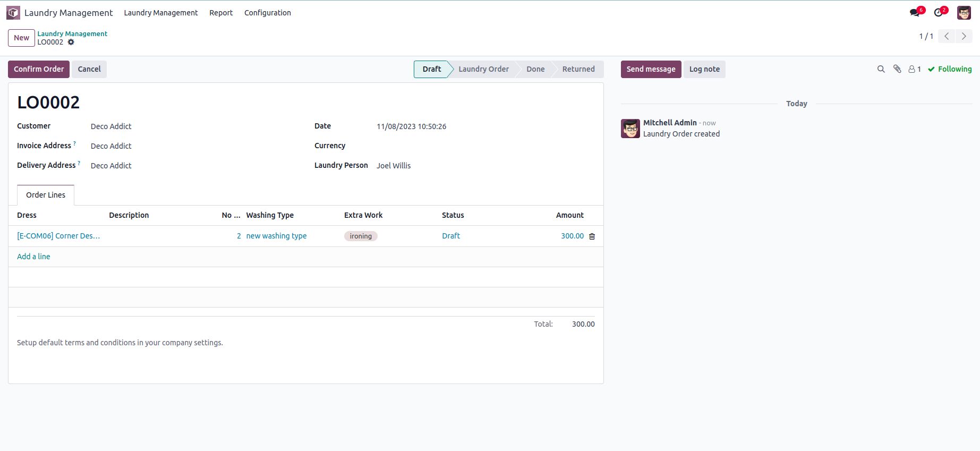
Task: Edit the Date field value
Action: point(485,126)
